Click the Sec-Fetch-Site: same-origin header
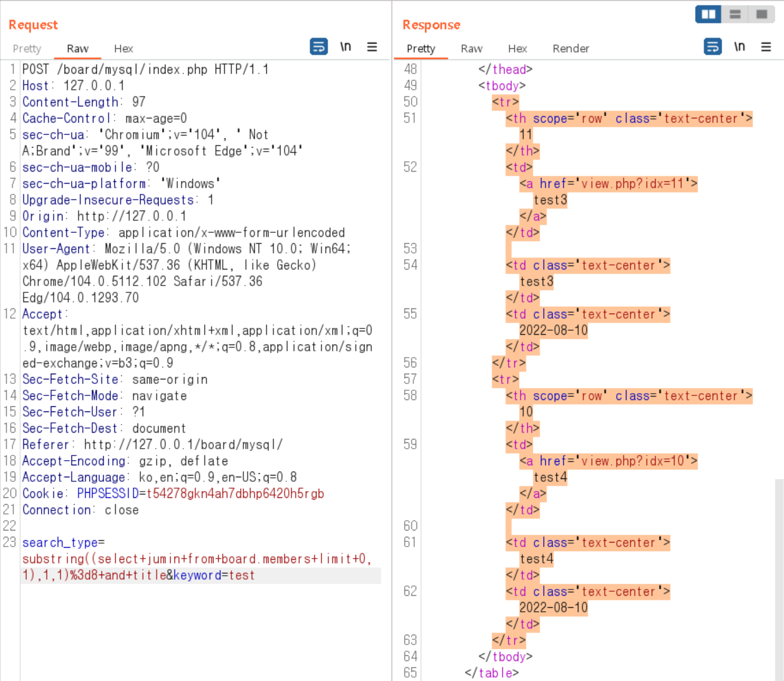This screenshot has width=784, height=681. (115, 379)
